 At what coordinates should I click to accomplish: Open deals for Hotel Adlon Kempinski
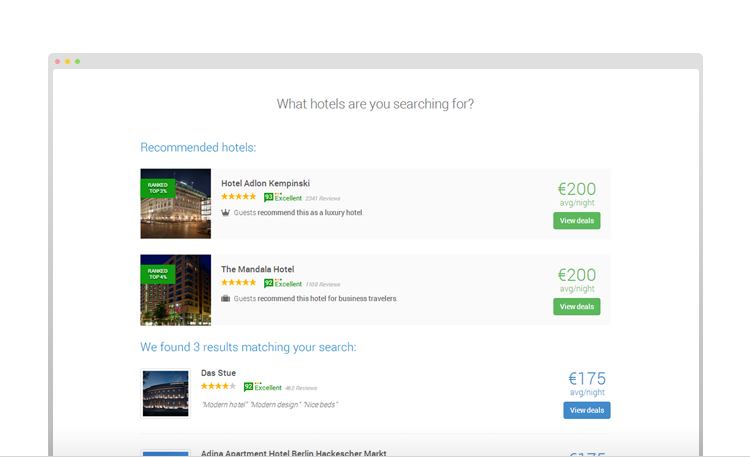[576, 221]
